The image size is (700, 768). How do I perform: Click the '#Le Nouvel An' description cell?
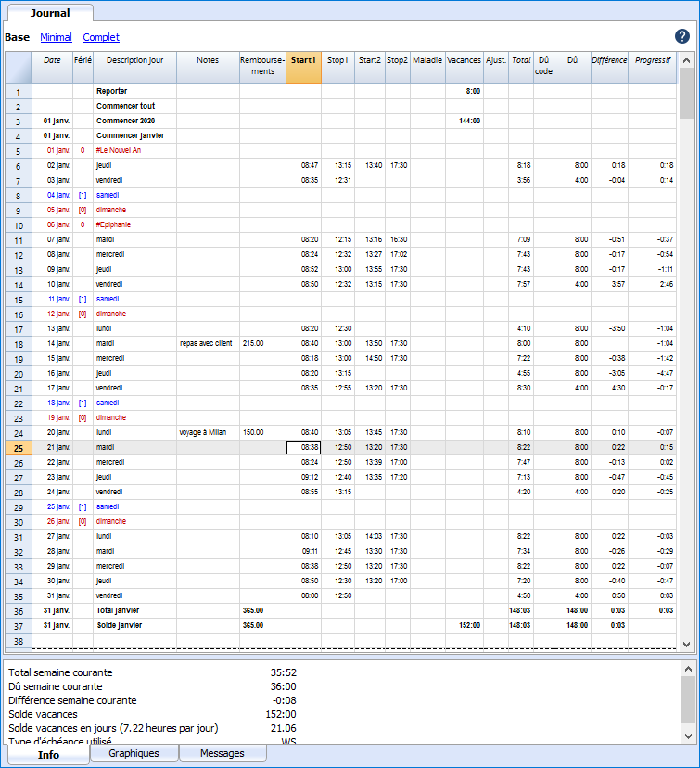click(x=134, y=150)
